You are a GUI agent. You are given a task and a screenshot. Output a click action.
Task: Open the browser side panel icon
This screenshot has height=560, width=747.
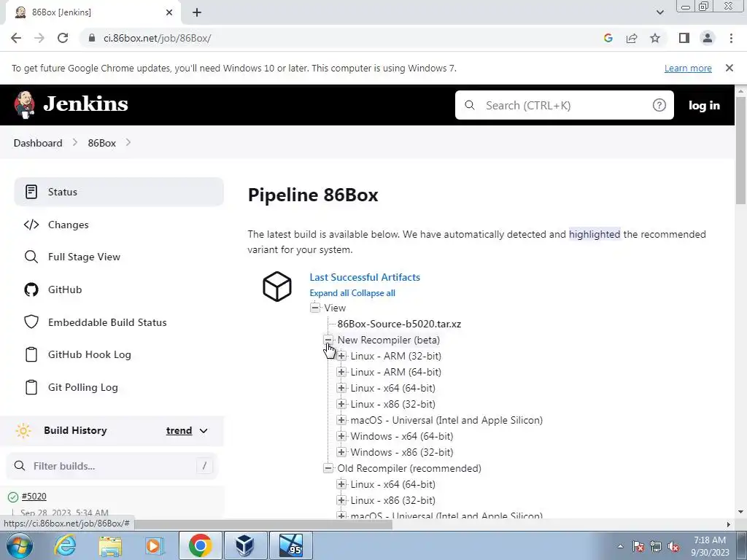coord(684,38)
